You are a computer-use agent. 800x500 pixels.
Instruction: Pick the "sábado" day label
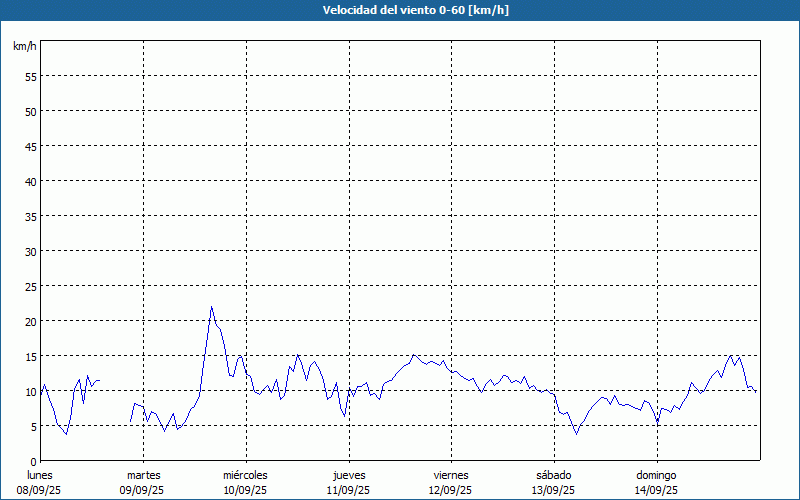[x=553, y=475]
